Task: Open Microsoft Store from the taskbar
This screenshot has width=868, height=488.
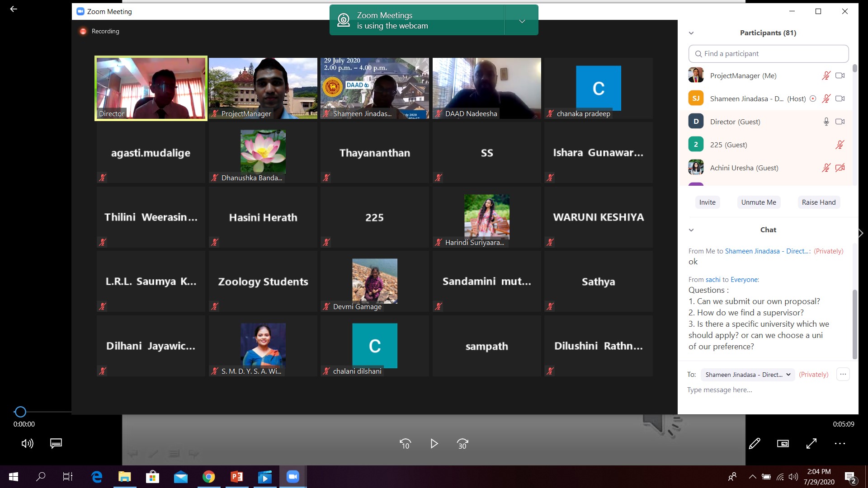Action: pos(153,477)
